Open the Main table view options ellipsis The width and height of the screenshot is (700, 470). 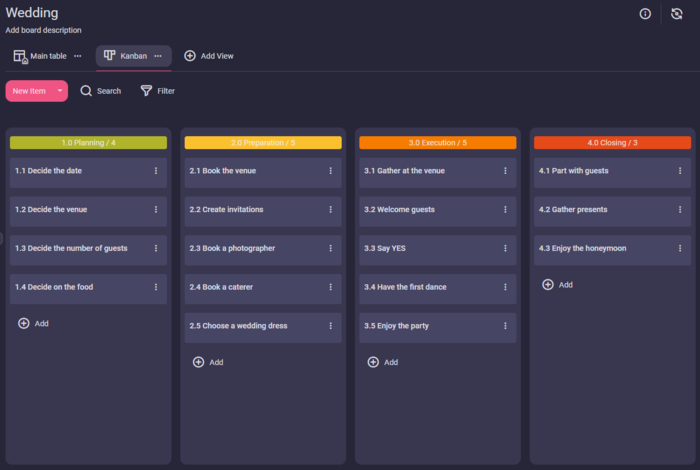coord(78,56)
